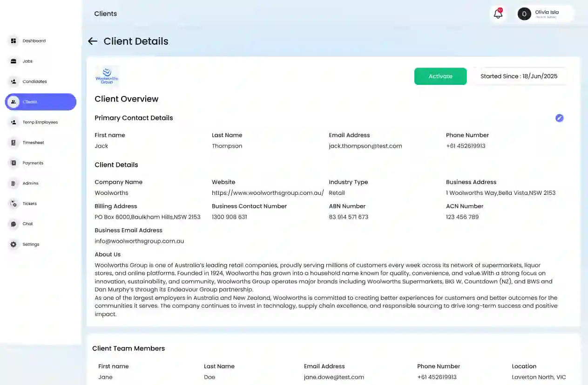Click the Admins sidebar icon
The height and width of the screenshot is (385, 588).
point(14,183)
